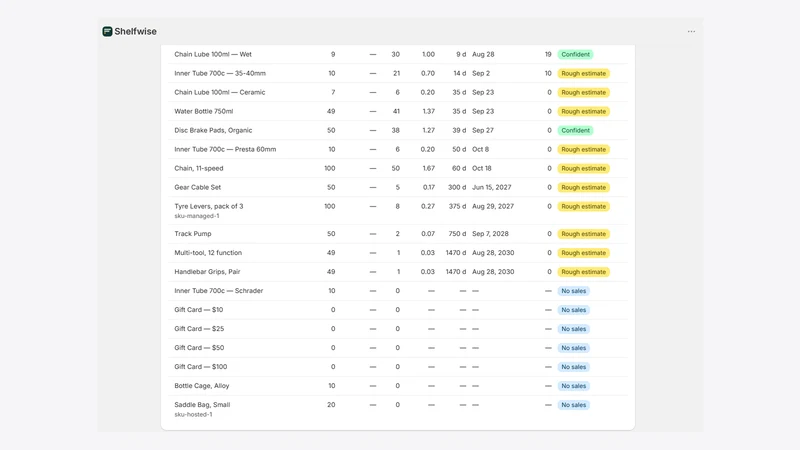Click No sales badge for Gift Card $10
800x450 pixels.
pos(573,310)
